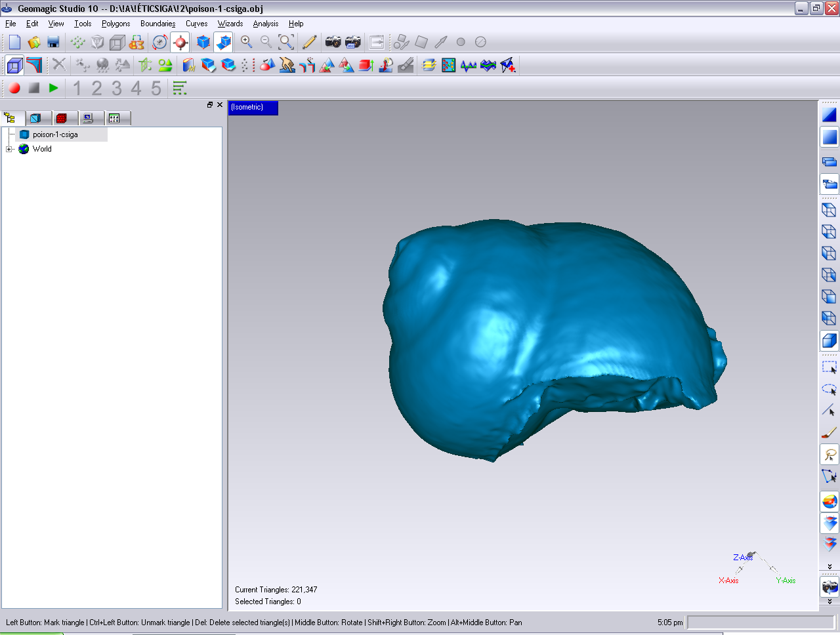840x635 pixels.
Task: Select the paintbrush selection tool
Action: click(x=829, y=433)
